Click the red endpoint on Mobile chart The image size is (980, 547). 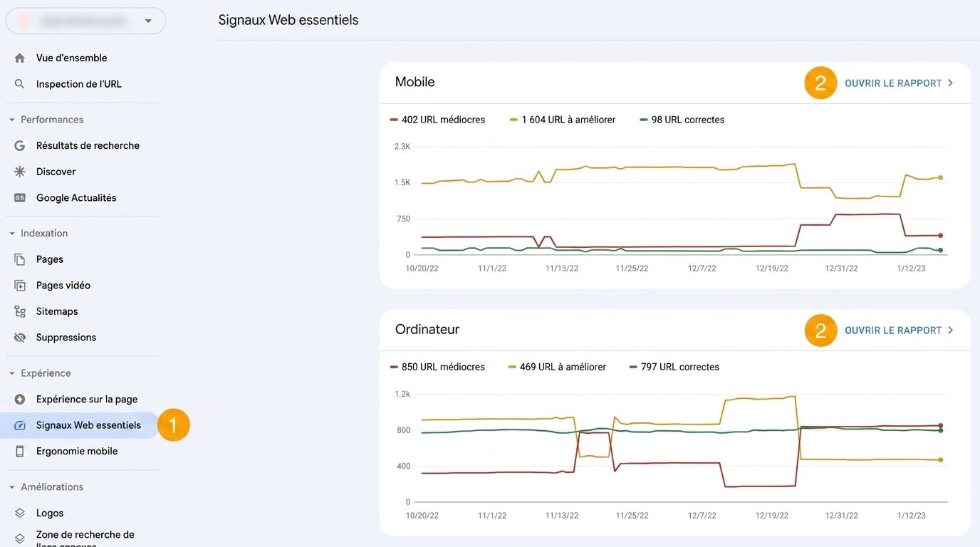tap(940, 235)
